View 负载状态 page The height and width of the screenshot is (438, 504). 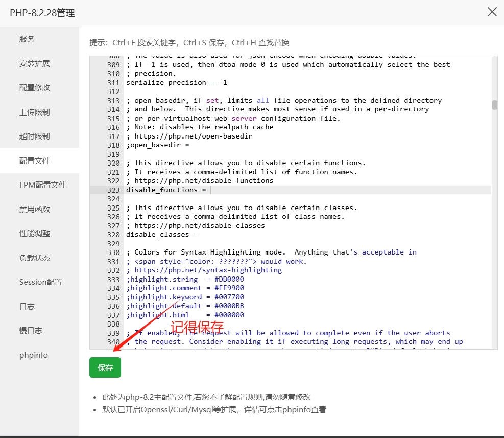[35, 258]
